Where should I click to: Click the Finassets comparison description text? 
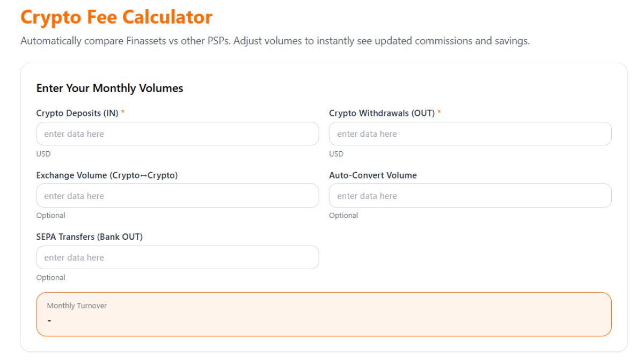[x=274, y=40]
